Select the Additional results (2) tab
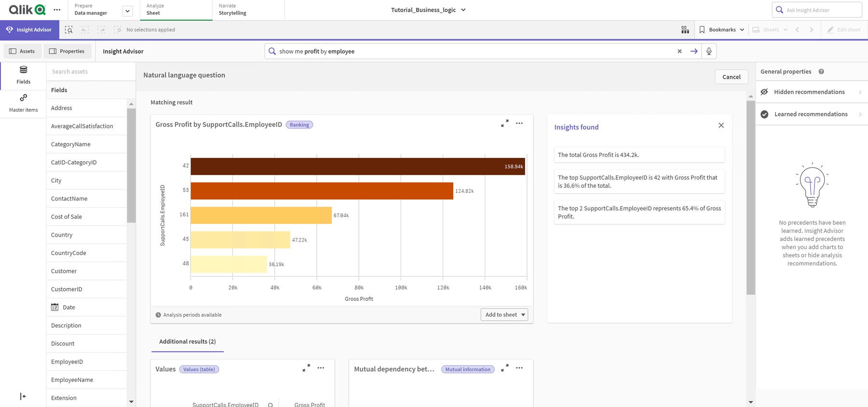This screenshot has height=407, width=868. [187, 342]
